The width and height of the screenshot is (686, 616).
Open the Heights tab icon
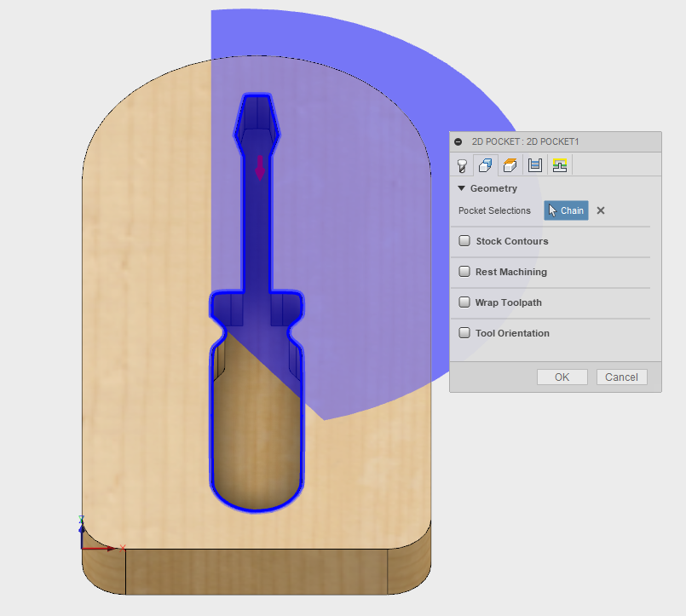pos(510,165)
